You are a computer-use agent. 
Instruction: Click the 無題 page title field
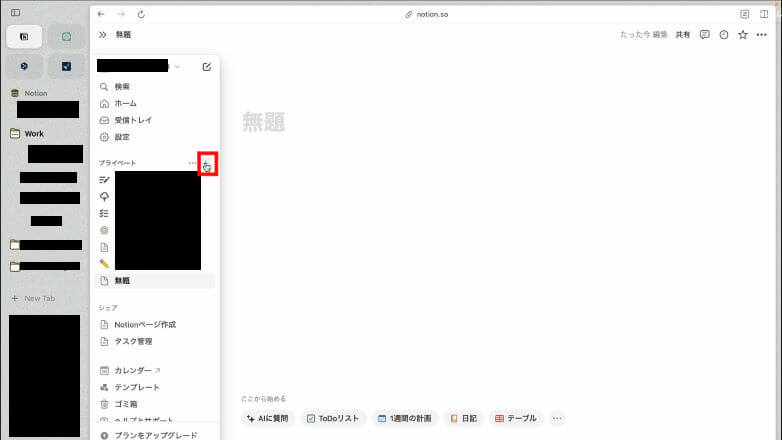[264, 122]
